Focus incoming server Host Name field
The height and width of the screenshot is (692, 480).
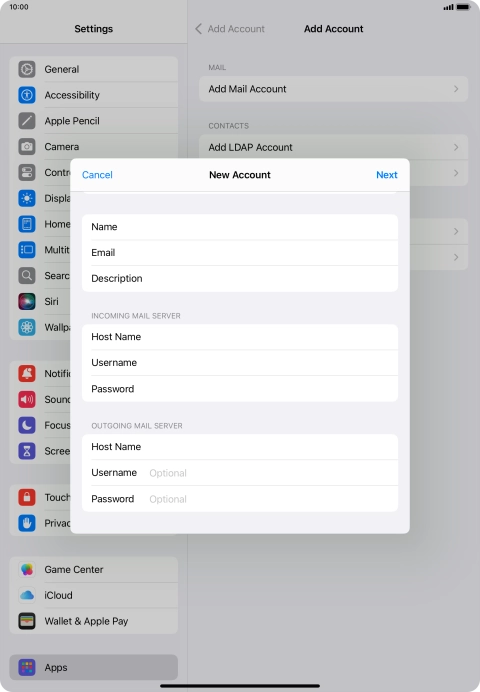click(x=240, y=337)
